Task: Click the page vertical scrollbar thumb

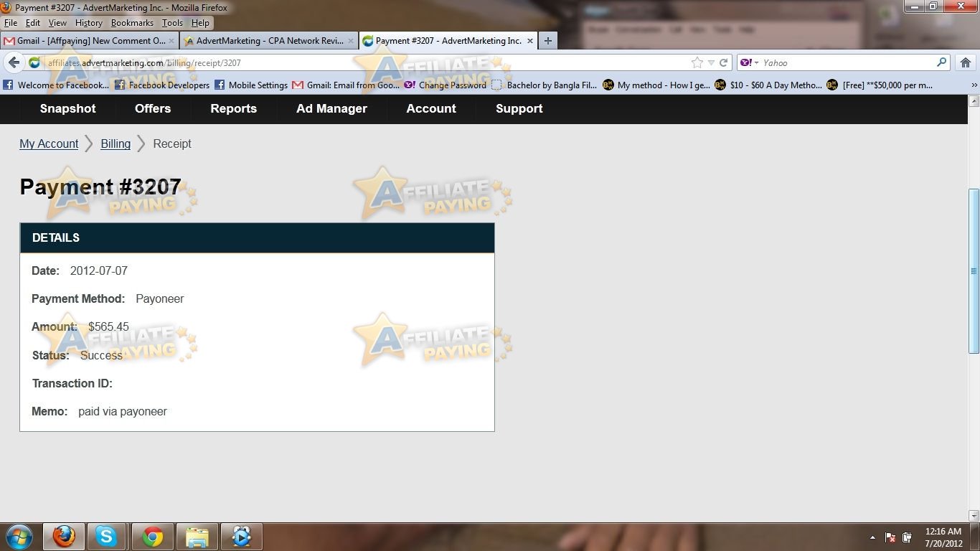Action: (x=974, y=271)
